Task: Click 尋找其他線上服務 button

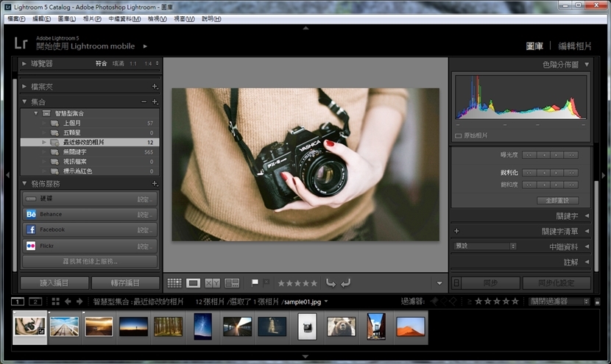Action: coord(90,261)
